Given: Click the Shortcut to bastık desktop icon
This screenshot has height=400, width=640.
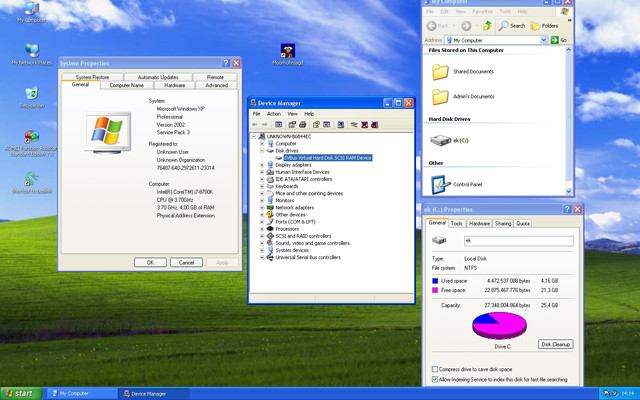Looking at the screenshot, I should tap(31, 182).
